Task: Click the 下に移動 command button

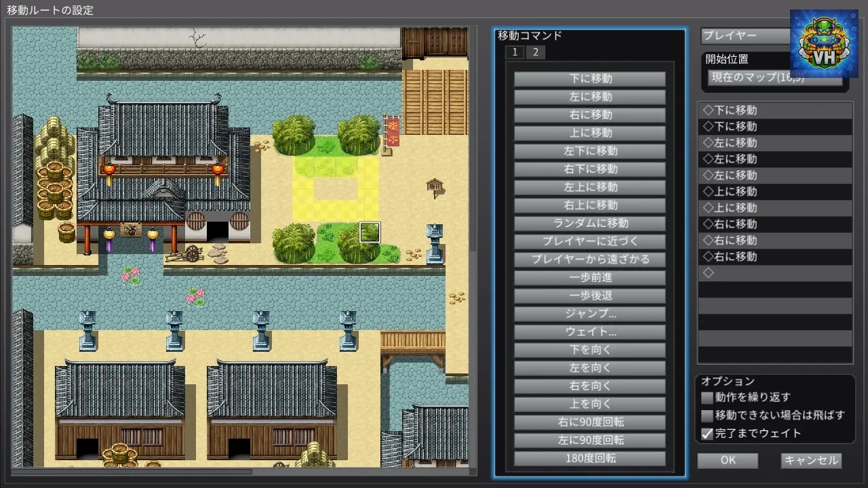Action: click(589, 79)
